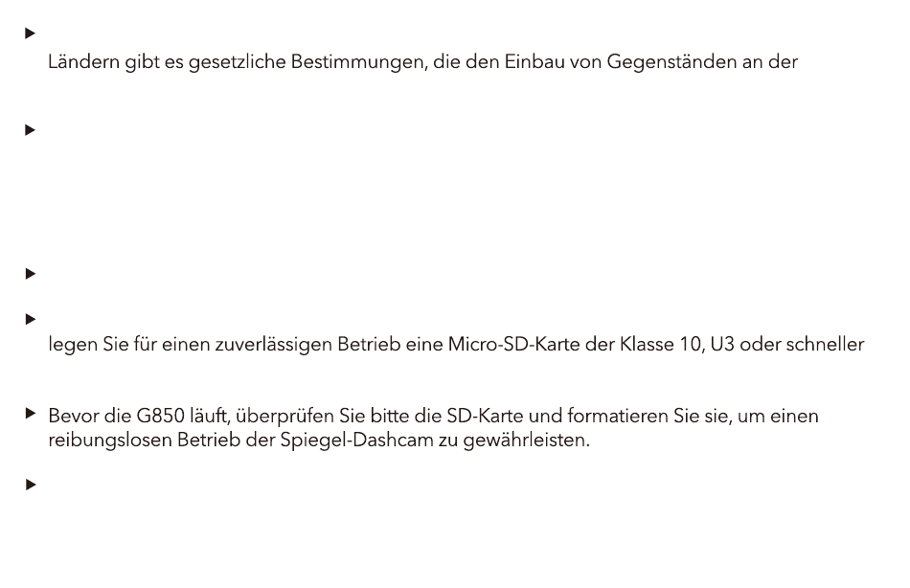Click the word 'Micro-SD-Karte'
The width and height of the screenshot is (910, 588).
[513, 344]
